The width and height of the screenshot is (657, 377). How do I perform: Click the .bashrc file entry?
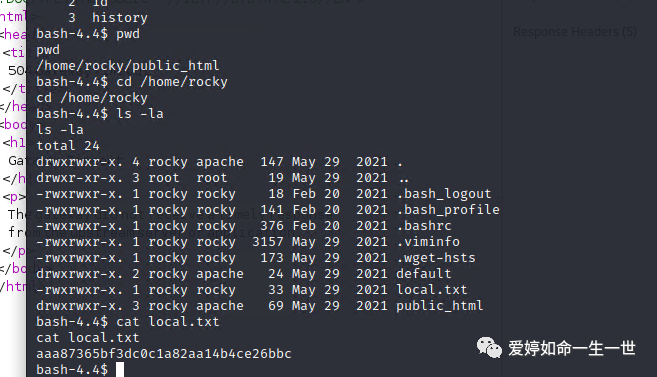(424, 226)
